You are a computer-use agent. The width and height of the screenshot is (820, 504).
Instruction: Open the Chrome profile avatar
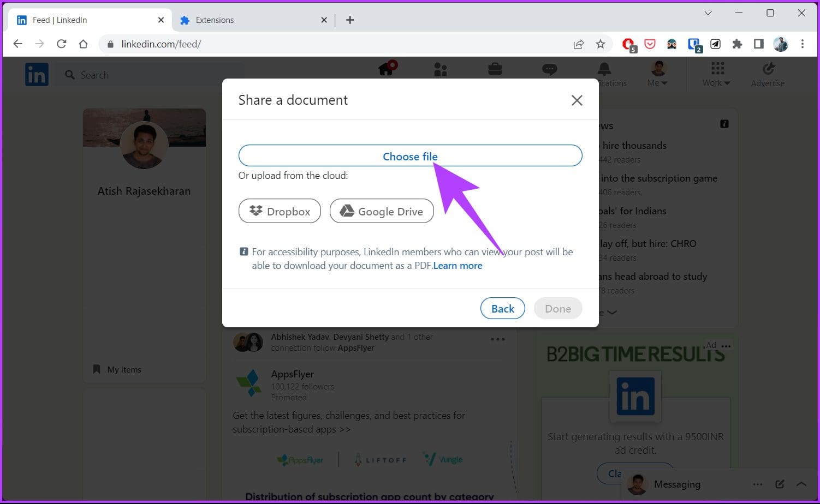[x=781, y=44]
